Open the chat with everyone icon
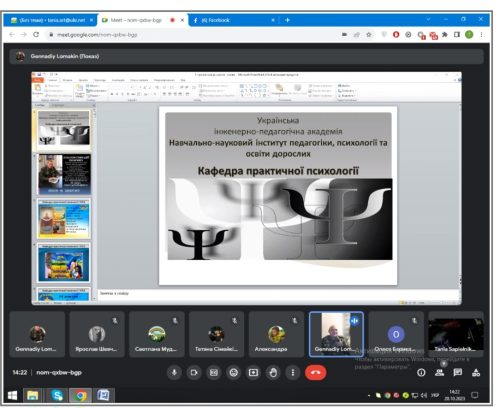The image size is (500, 408). tap(458, 372)
